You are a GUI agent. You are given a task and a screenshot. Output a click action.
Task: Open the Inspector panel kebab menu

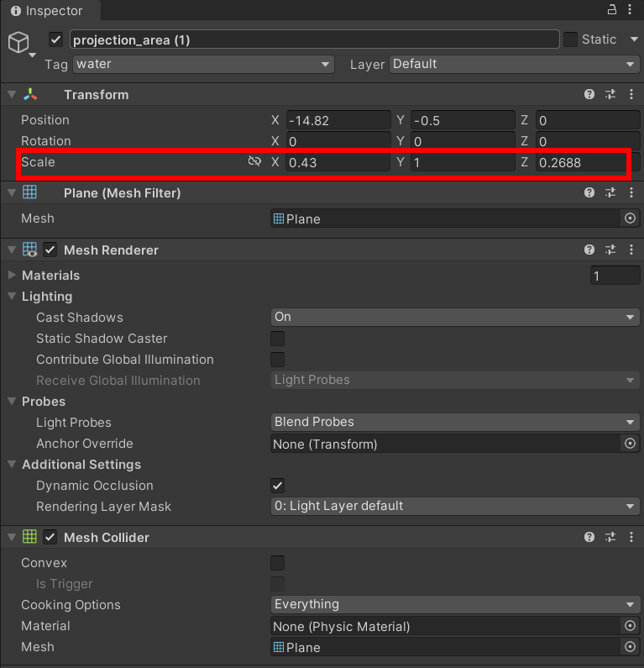[x=630, y=9]
